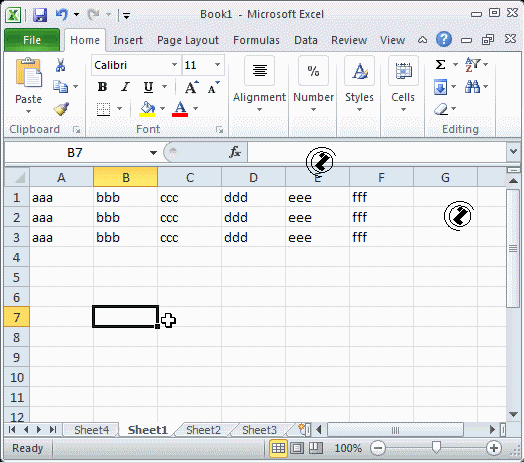Click the Find & Select binoculars icon

472,87
